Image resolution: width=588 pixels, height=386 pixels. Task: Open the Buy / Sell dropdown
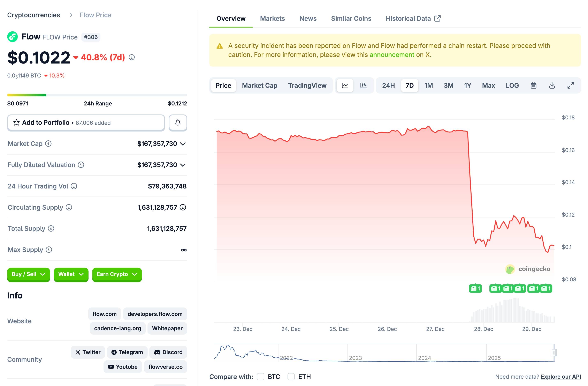pyautogui.click(x=28, y=274)
